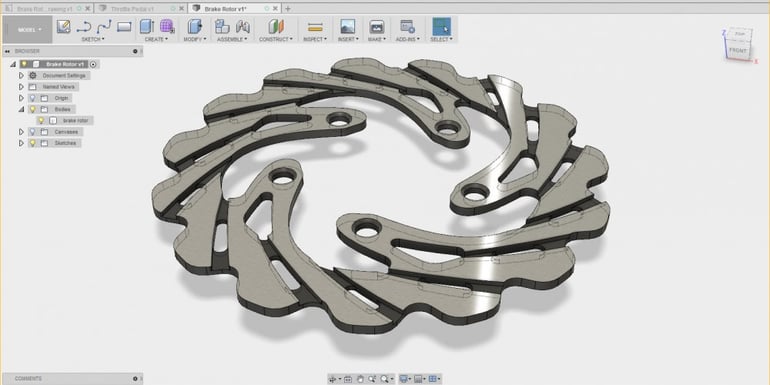Open the 3D Print make icon

tap(377, 27)
